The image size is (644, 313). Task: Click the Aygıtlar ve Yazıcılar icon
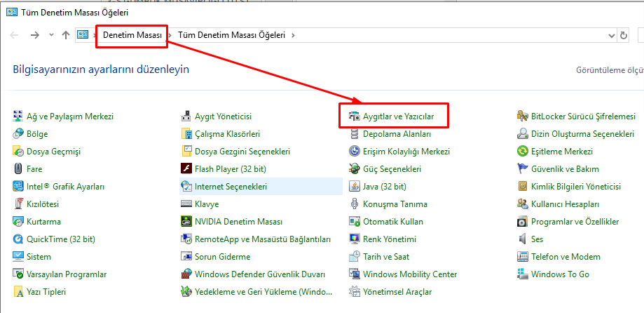click(x=354, y=116)
